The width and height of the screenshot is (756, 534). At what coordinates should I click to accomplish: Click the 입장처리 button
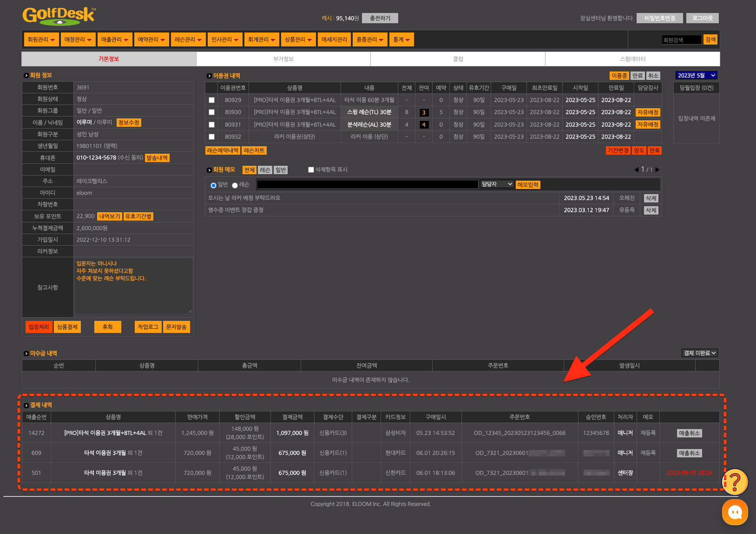39,327
